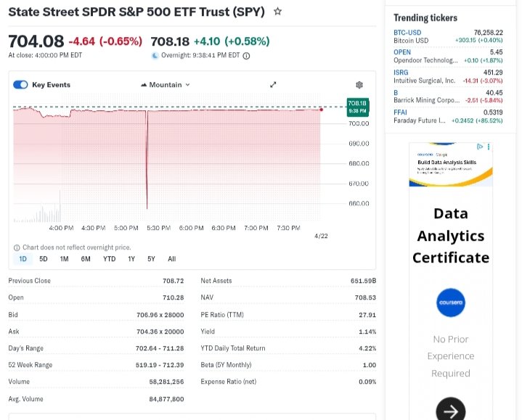Show the 5Y chart range

tap(151, 259)
